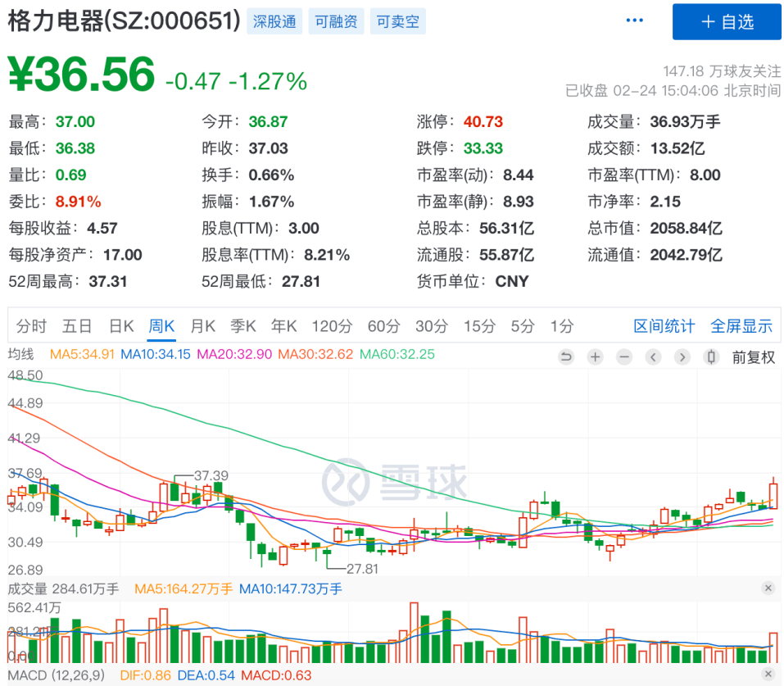Toggle the candlestick style icon
This screenshot has height=686, width=784.
711,357
